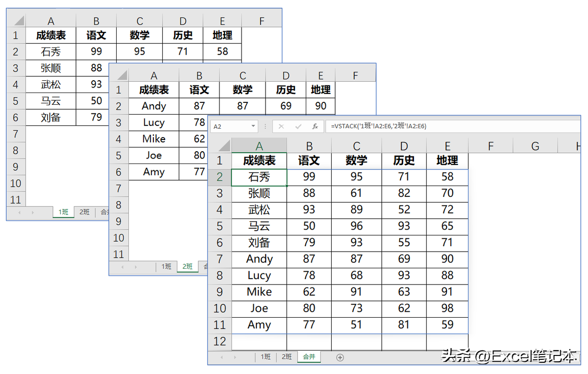The image size is (588, 374).
Task: Click 96 in 马云's row, front window
Action: click(x=356, y=226)
